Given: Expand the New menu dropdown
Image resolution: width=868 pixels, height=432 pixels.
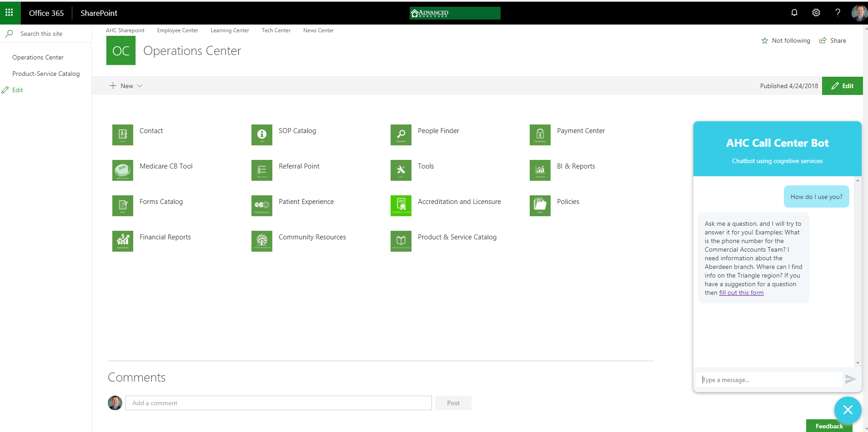Looking at the screenshot, I should pos(140,85).
